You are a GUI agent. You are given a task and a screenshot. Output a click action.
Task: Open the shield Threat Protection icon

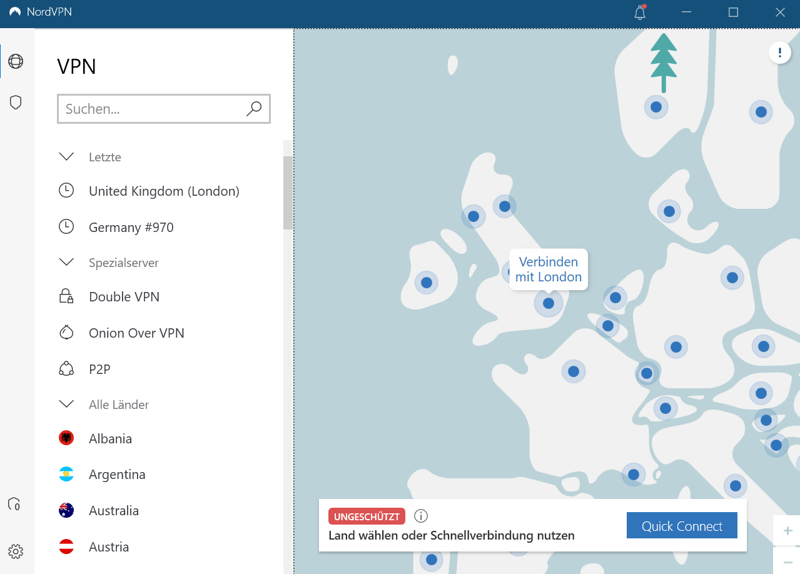(16, 103)
